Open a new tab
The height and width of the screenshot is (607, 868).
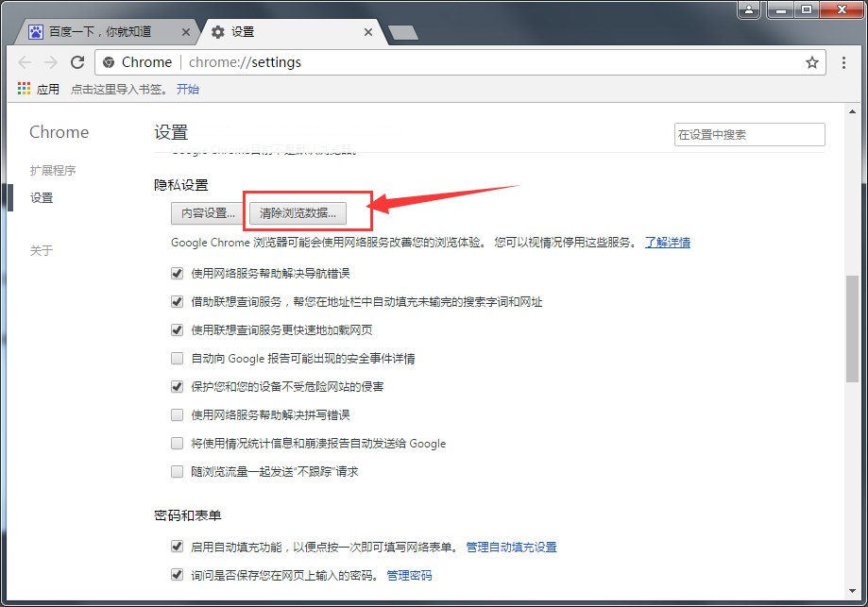(403, 33)
